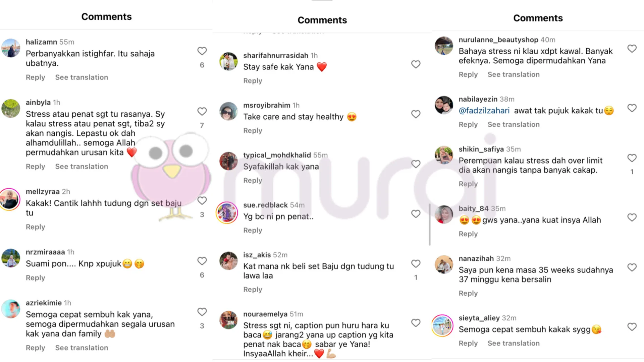Tap heart beside nurulanne_beautyshop's comment
This screenshot has width=644, height=362.
pos(632,49)
